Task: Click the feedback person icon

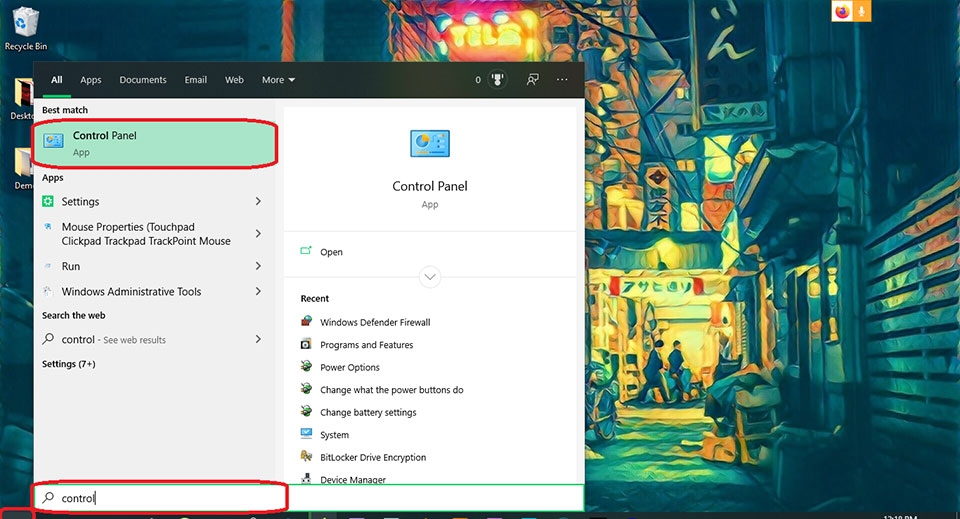Action: pos(533,80)
